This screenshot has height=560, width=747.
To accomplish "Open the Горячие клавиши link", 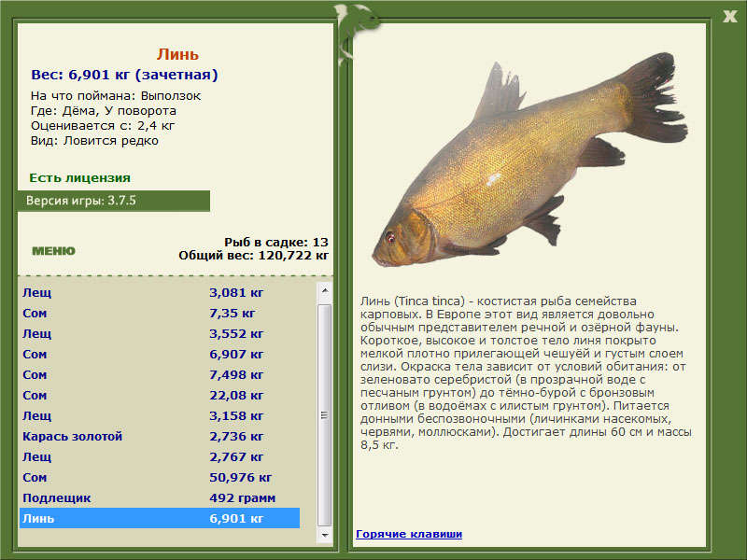I will [409, 534].
